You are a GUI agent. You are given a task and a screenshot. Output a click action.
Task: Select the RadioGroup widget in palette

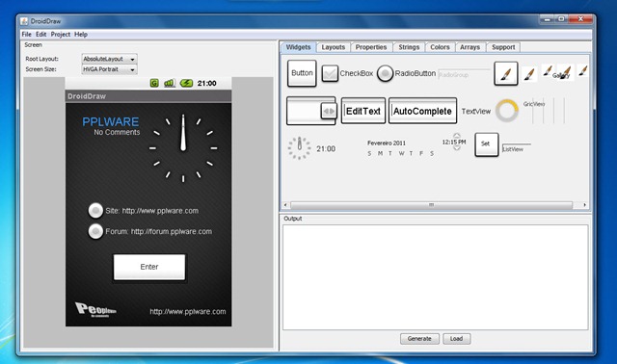coord(464,73)
